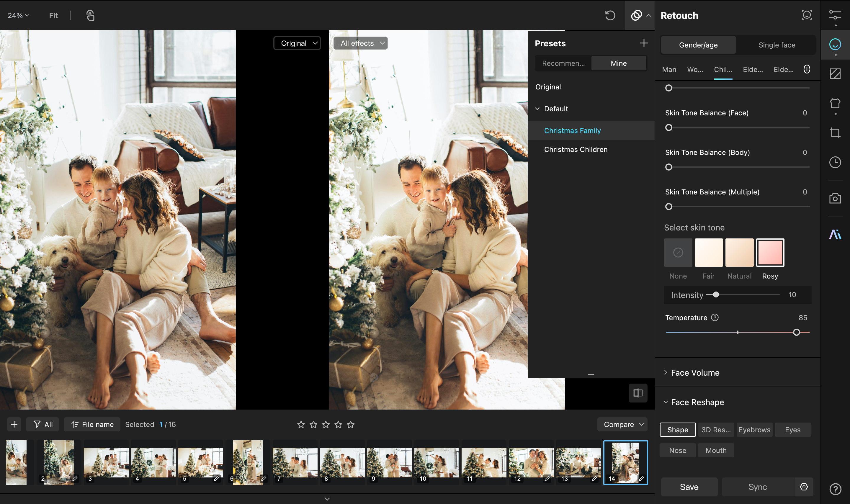Expand the Face Volume section
The width and height of the screenshot is (850, 504).
695,373
